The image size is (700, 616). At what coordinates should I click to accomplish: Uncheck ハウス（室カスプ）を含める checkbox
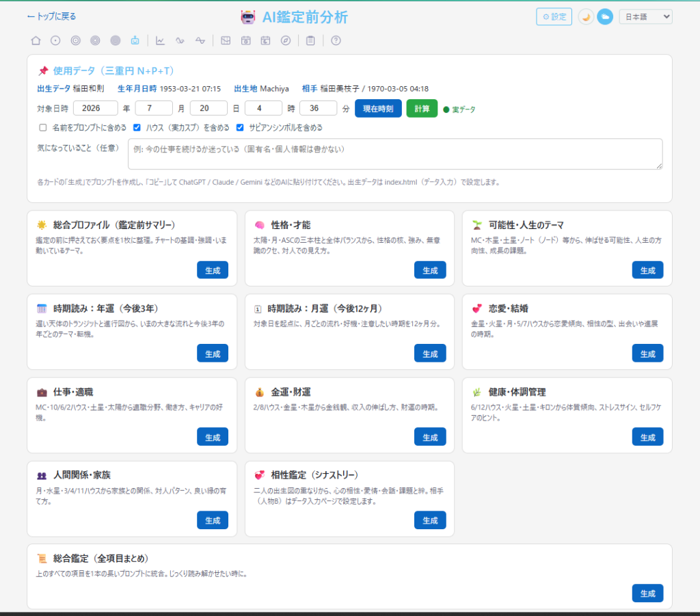tap(137, 128)
